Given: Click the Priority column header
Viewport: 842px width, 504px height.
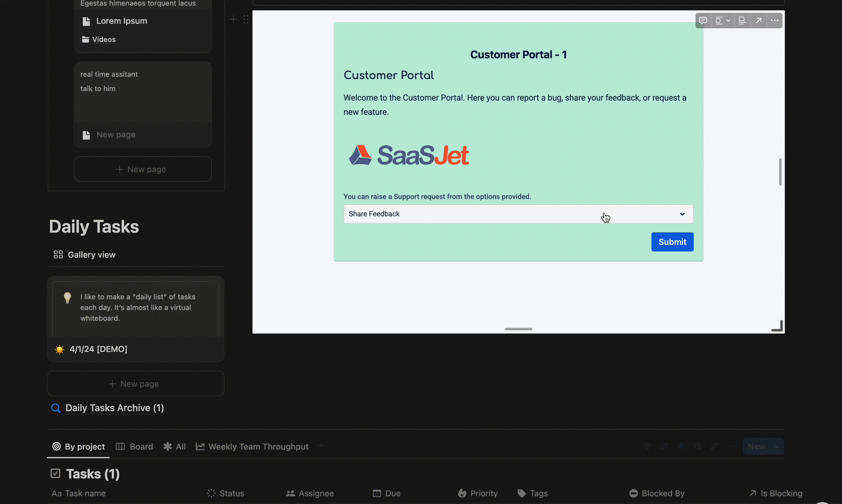Looking at the screenshot, I should 477,494.
